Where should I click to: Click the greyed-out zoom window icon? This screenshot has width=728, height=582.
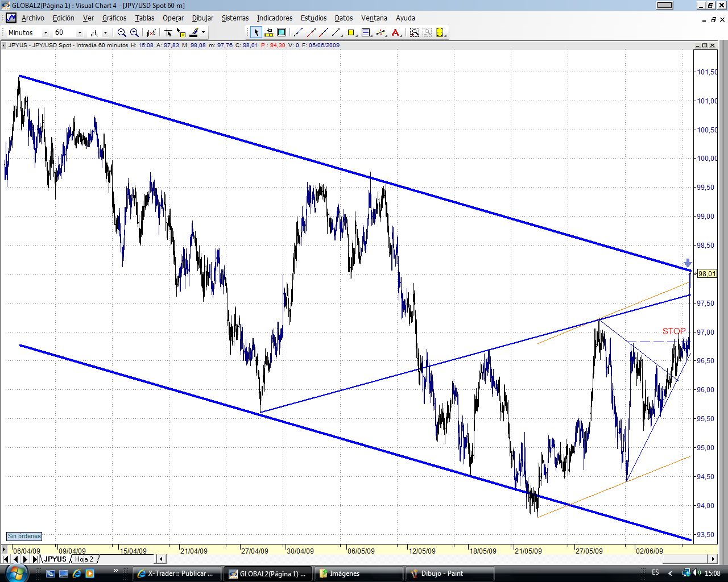pyautogui.click(x=427, y=33)
